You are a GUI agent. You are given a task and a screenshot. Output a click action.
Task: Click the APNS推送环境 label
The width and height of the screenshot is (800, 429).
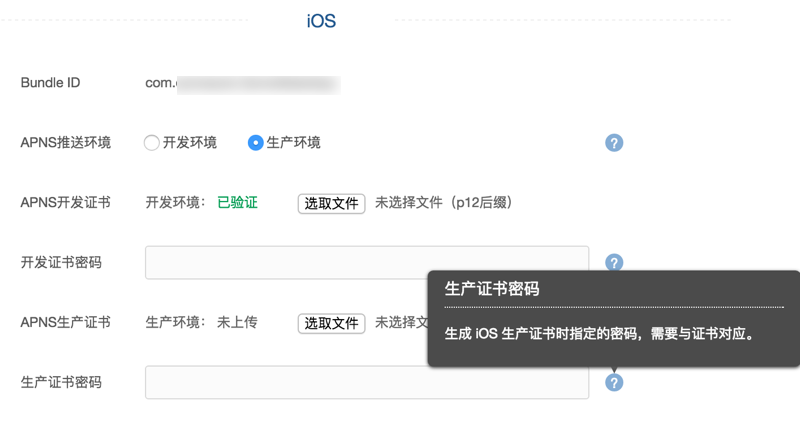[x=66, y=143]
